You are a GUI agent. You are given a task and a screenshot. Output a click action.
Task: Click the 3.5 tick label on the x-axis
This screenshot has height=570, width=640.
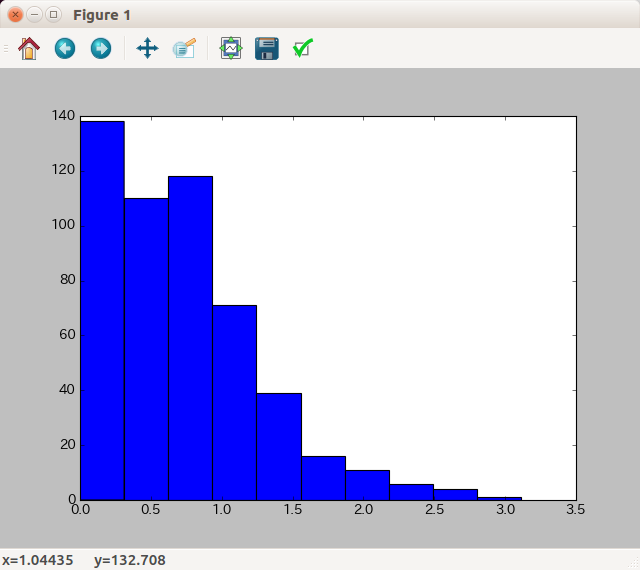[575, 510]
